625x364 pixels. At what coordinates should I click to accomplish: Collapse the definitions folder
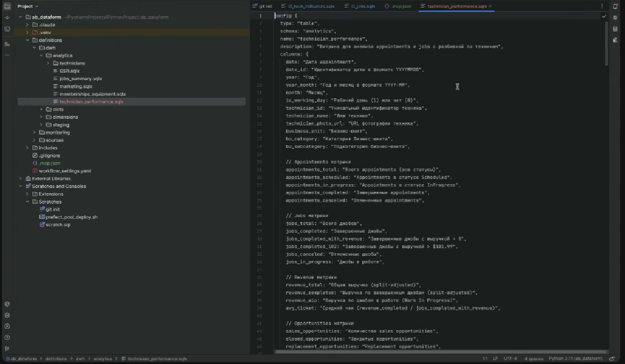click(28, 40)
